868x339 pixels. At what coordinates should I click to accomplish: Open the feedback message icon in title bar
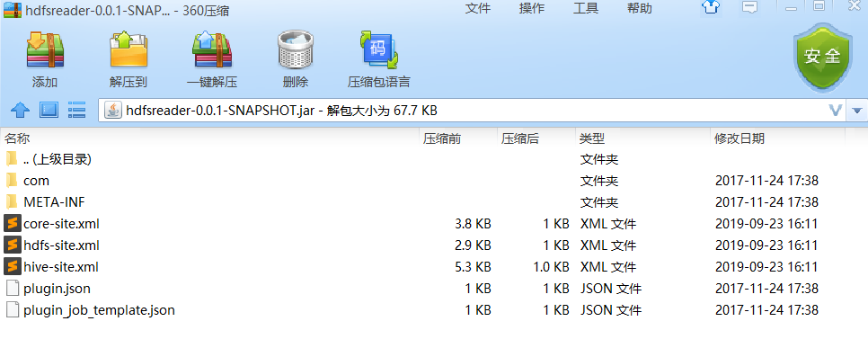749,7
